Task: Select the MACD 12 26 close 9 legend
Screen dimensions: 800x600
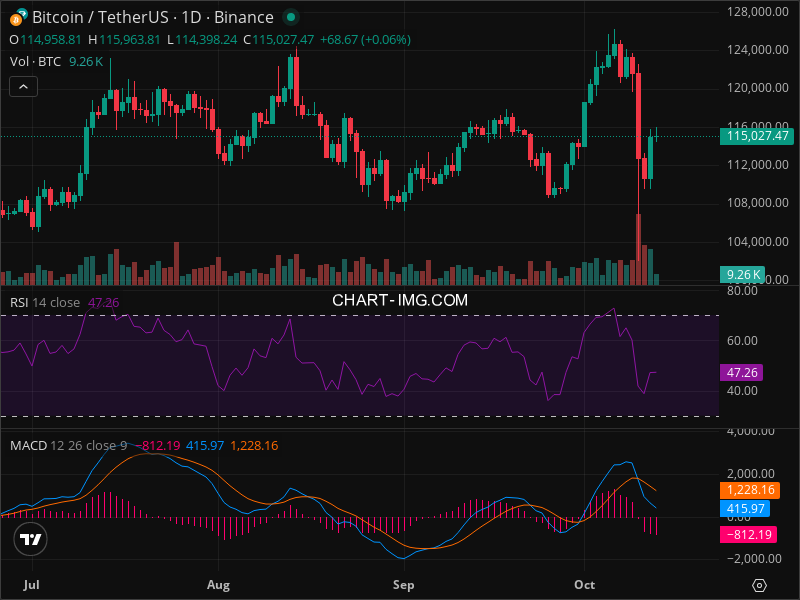Action: [68, 445]
